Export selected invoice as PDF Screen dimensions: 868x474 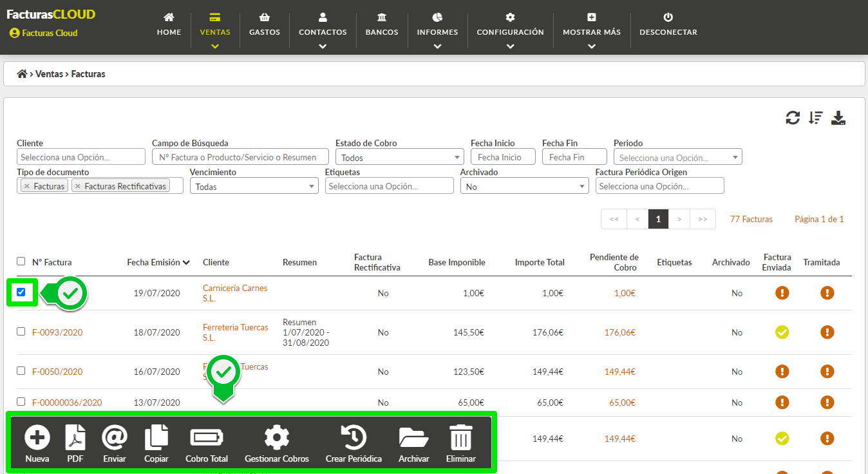pyautogui.click(x=75, y=439)
